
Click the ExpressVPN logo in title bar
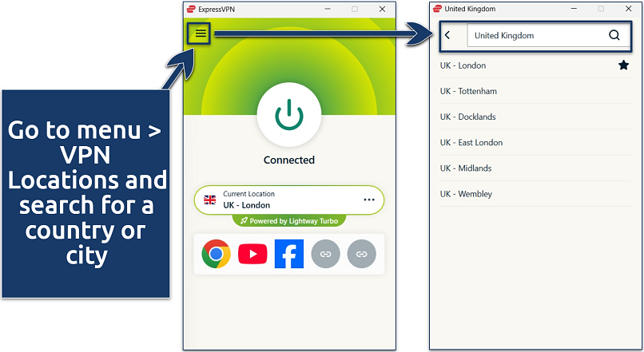tap(191, 9)
